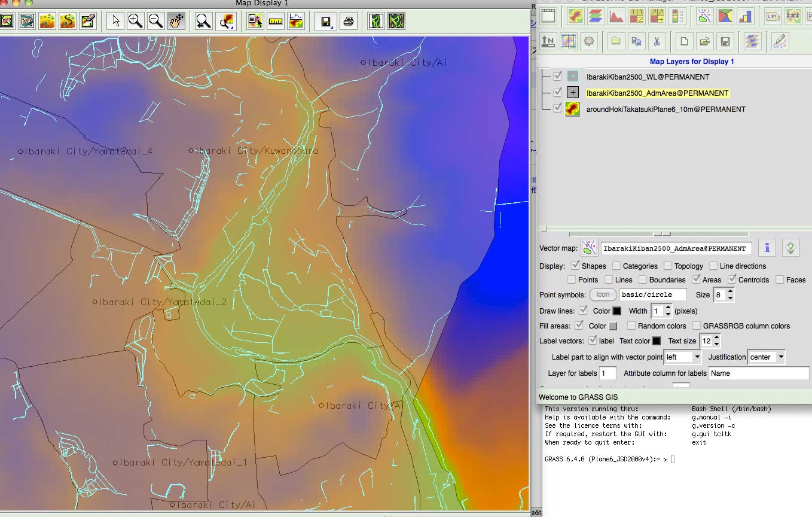Create new workspace file icon

tap(685, 41)
